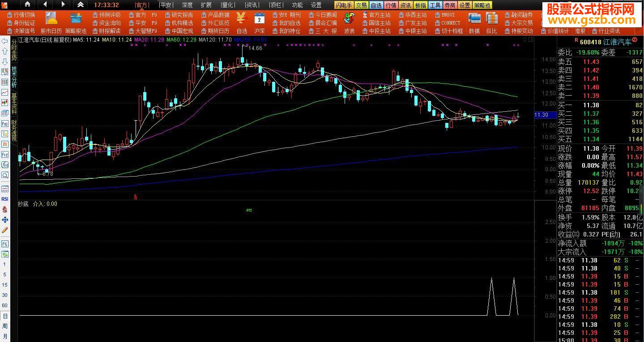Click the F5 icon in left sidebar
Image resolution: width=644 pixels, height=342 pixels.
coord(5,244)
